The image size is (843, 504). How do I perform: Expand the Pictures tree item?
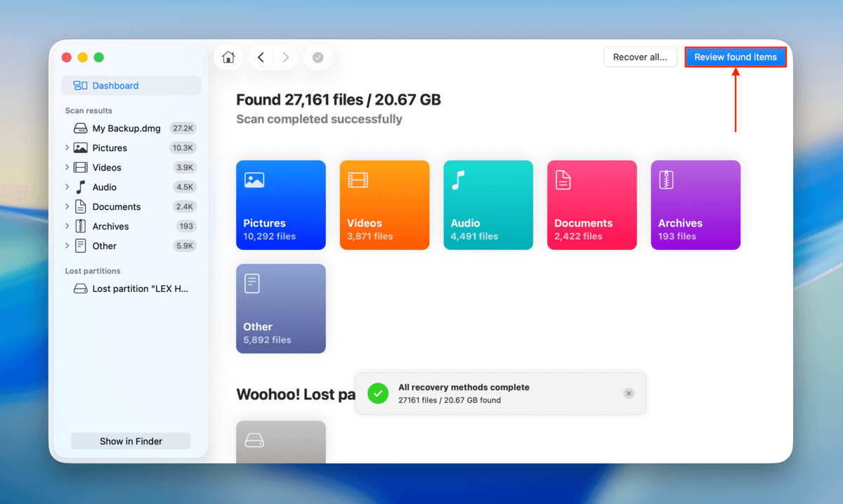pyautogui.click(x=67, y=148)
